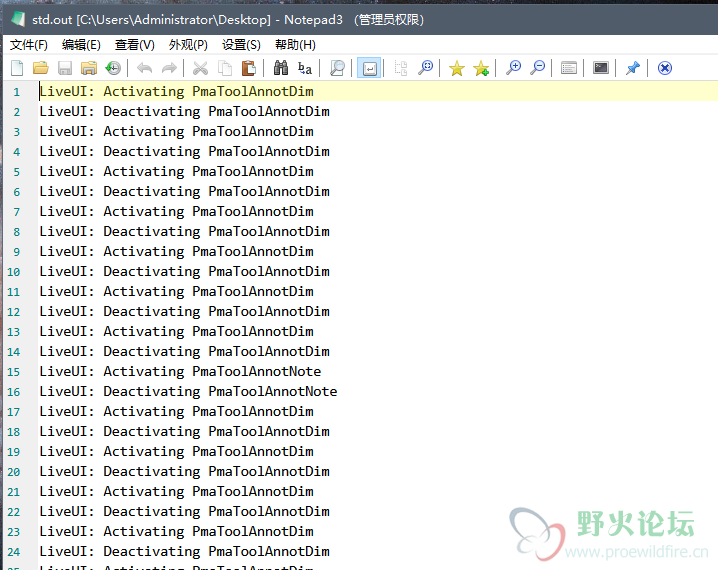
Task: Select line number 10 in margin
Action: pos(14,272)
